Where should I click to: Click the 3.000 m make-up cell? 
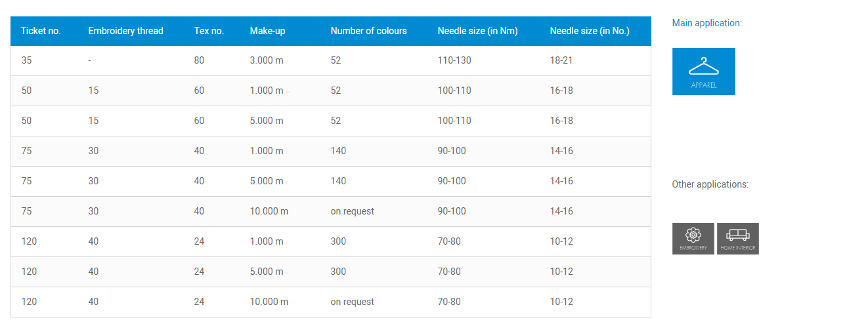pyautogui.click(x=267, y=60)
